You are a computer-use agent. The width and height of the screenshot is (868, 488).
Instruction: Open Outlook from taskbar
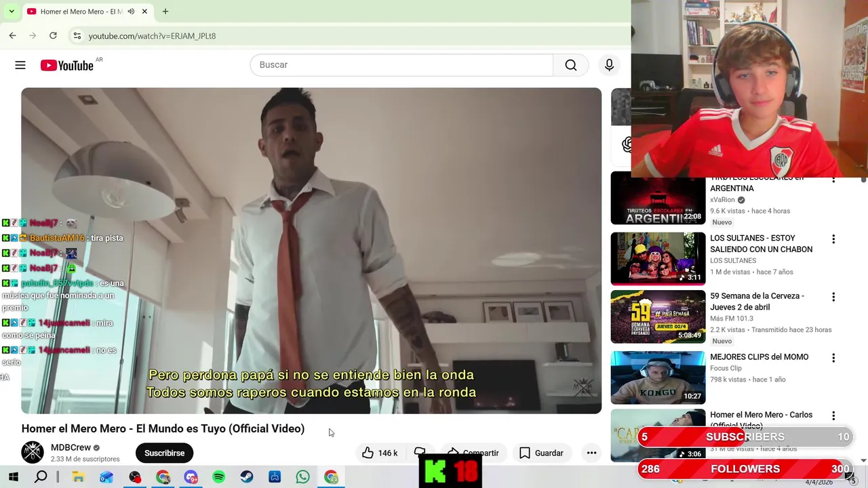click(106, 477)
